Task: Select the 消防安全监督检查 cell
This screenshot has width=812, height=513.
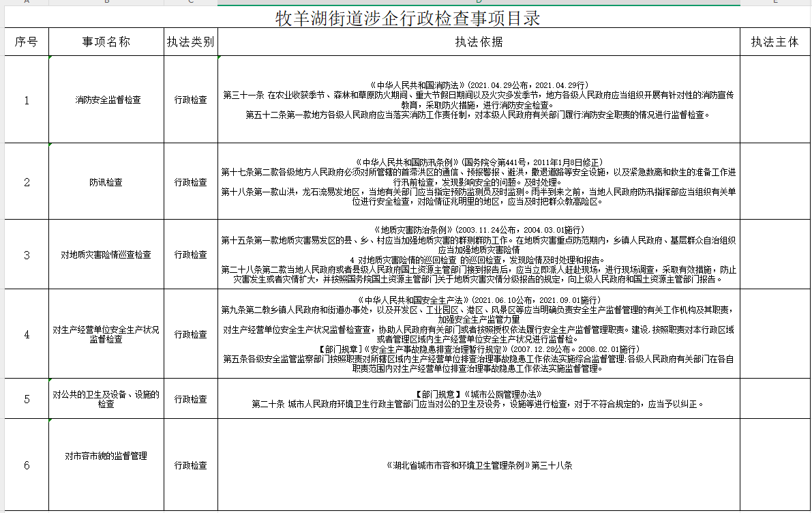Action: (x=107, y=100)
